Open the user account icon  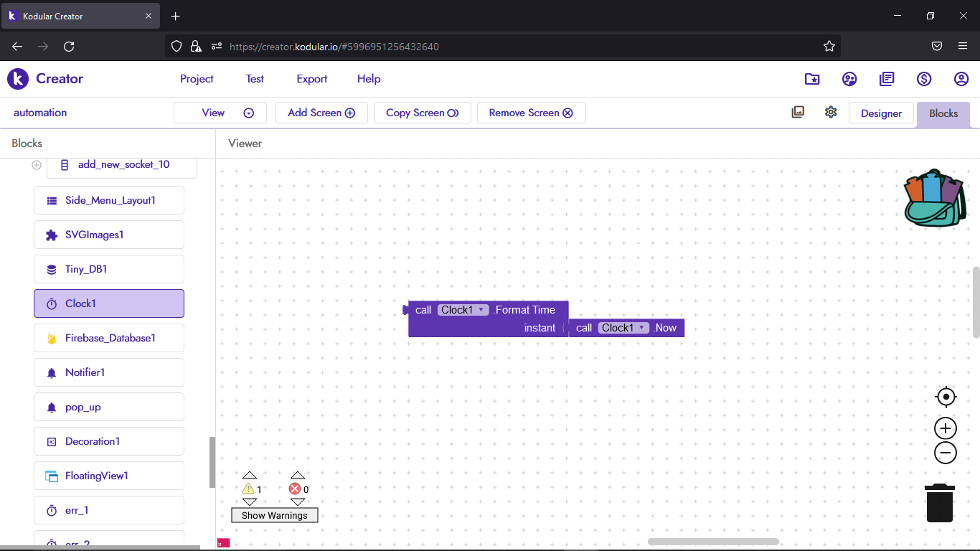coord(961,79)
